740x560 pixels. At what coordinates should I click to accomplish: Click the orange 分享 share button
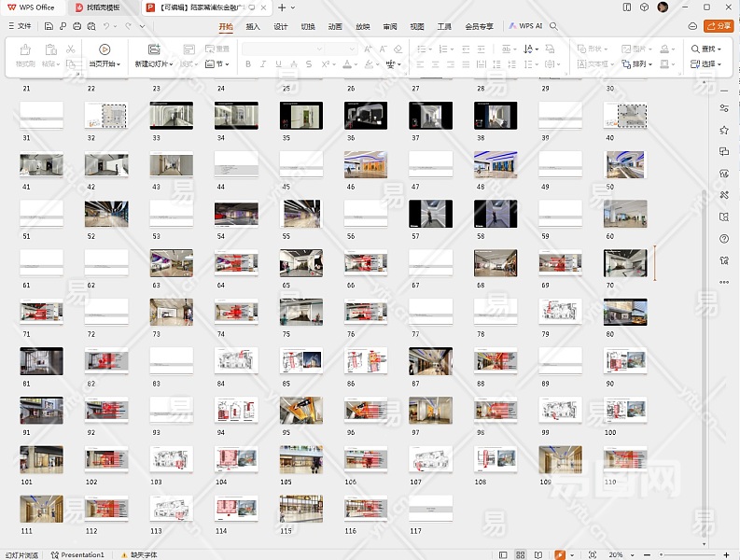pyautogui.click(x=719, y=27)
